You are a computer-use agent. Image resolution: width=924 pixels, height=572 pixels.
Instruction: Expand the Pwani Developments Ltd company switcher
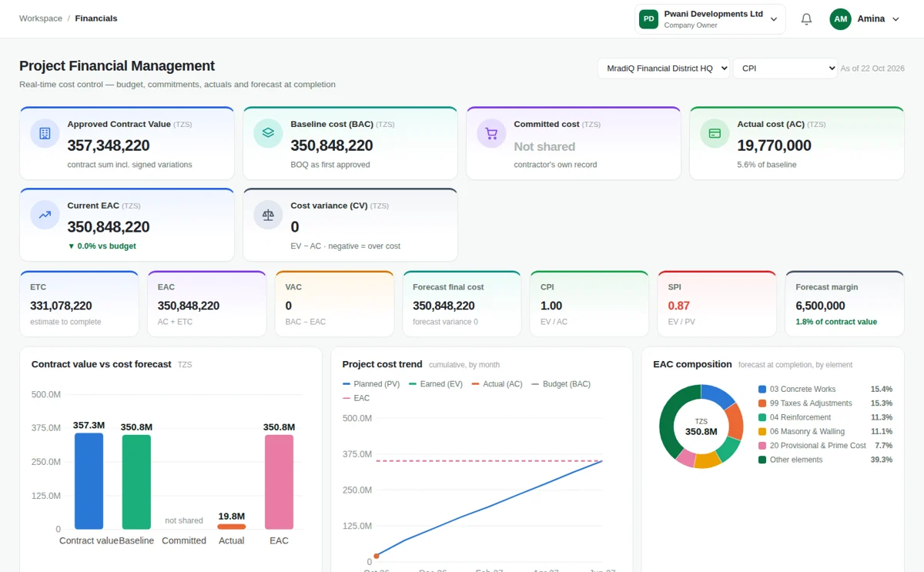(x=710, y=19)
